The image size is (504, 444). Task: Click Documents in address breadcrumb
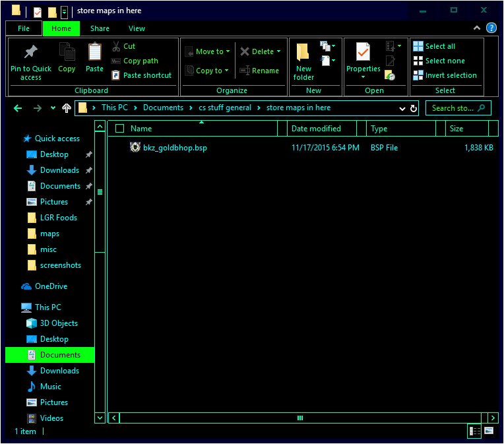click(164, 108)
